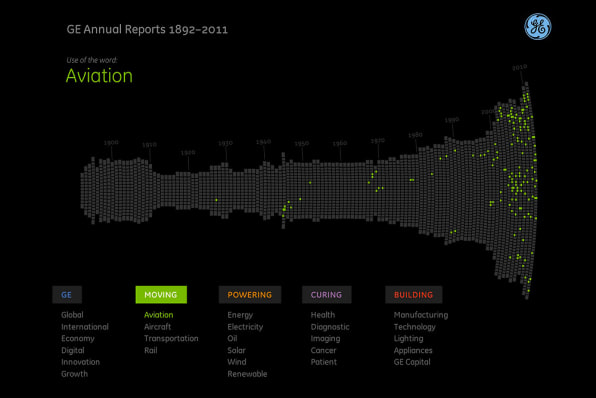Click the 1930 timeline label
The image size is (596, 398).
pyautogui.click(x=225, y=143)
